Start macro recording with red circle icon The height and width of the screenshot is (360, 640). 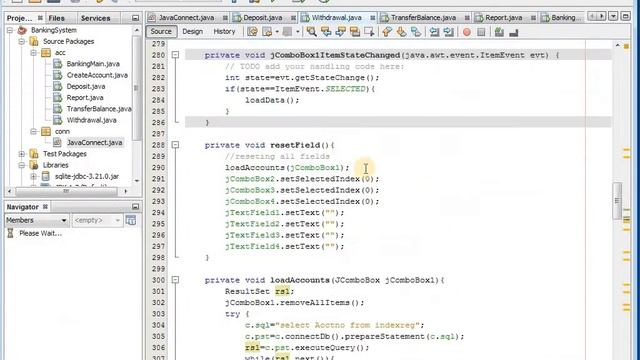467,32
